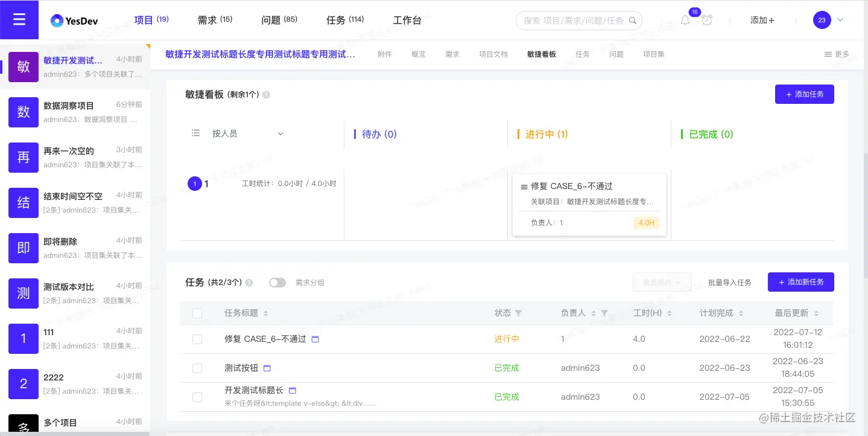
Task: Check the select-all checkbox in task table header
Action: pos(197,313)
